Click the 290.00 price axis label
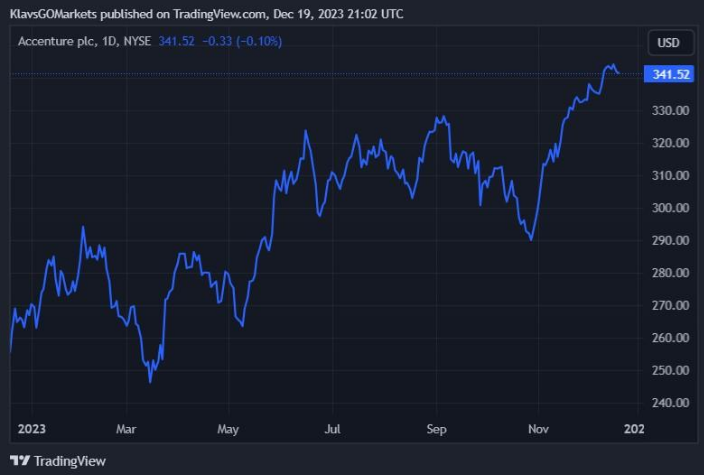The image size is (704, 475). [x=670, y=240]
